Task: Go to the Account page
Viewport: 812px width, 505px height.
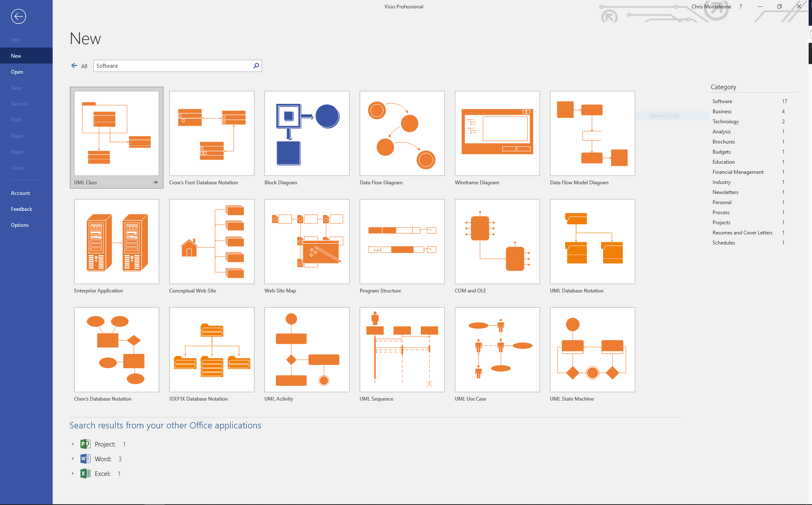Action: pos(20,193)
